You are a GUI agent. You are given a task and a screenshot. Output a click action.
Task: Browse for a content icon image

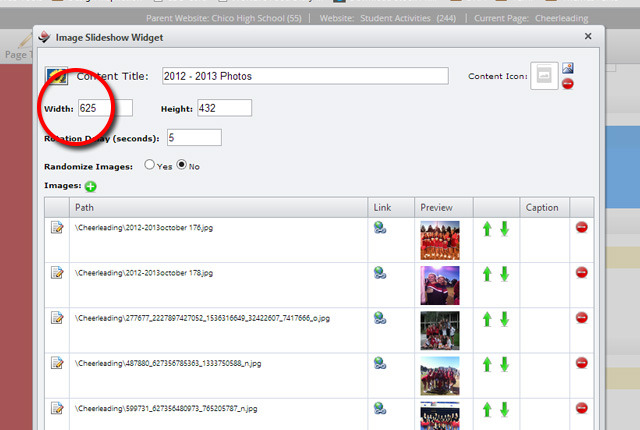(568, 68)
